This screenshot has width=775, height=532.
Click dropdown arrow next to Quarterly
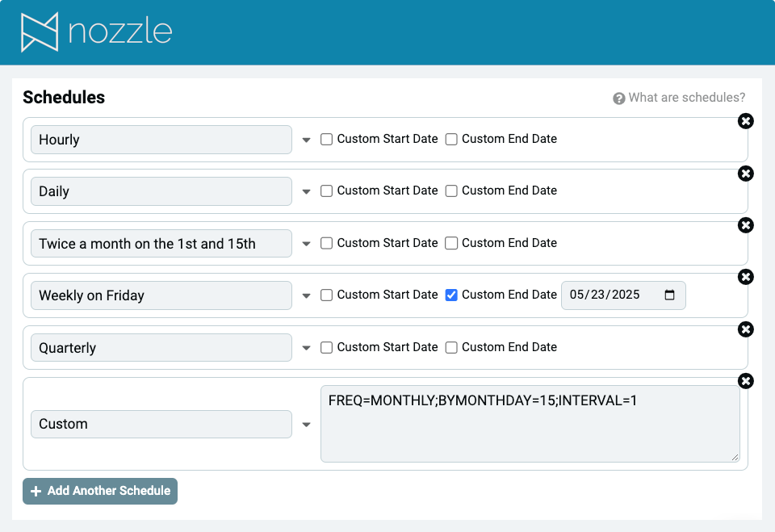[x=307, y=348]
